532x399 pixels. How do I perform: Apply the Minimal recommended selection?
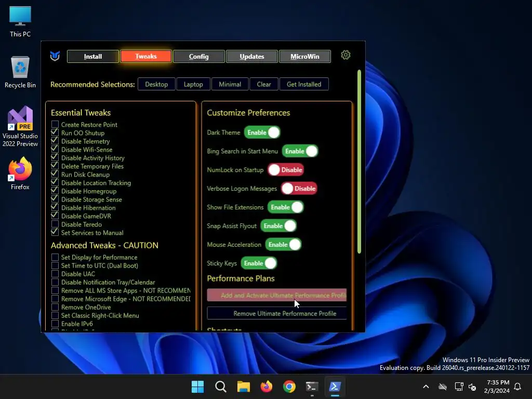coord(230,84)
